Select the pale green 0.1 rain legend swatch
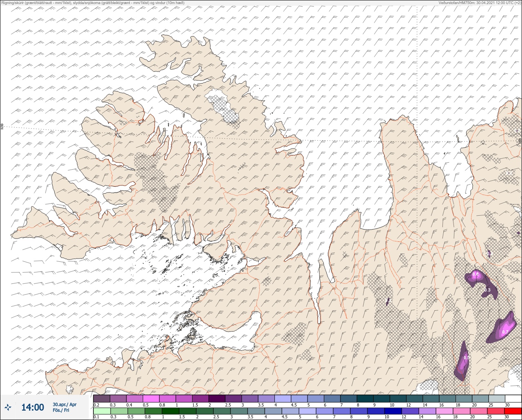The image size is (522, 420). (102, 411)
